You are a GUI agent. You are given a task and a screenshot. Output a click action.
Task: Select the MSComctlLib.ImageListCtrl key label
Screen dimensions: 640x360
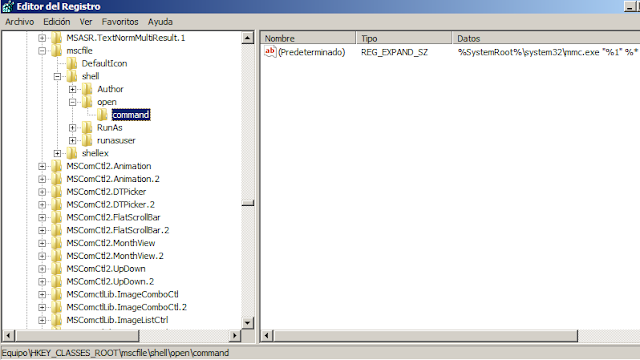tap(117, 320)
